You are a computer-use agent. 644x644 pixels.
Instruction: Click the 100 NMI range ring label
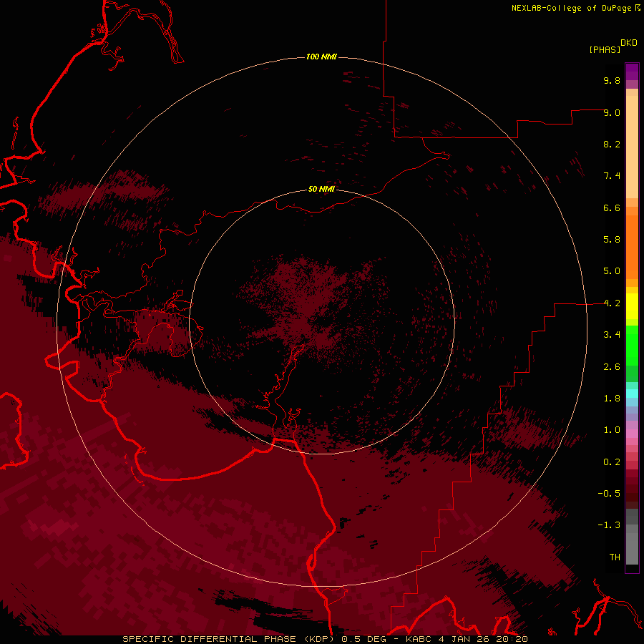pyautogui.click(x=321, y=57)
